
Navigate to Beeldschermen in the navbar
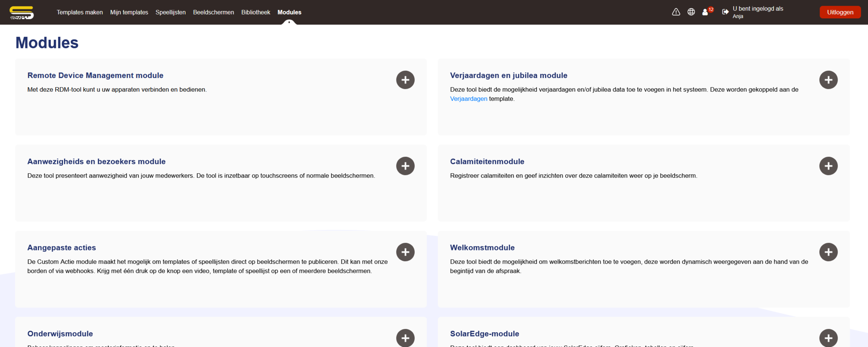pyautogui.click(x=213, y=12)
